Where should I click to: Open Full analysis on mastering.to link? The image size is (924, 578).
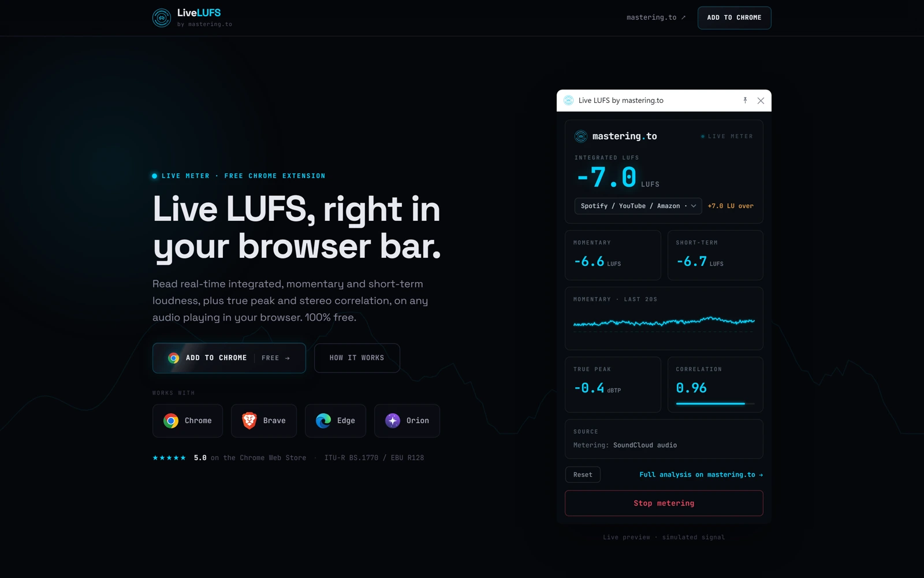coord(701,475)
